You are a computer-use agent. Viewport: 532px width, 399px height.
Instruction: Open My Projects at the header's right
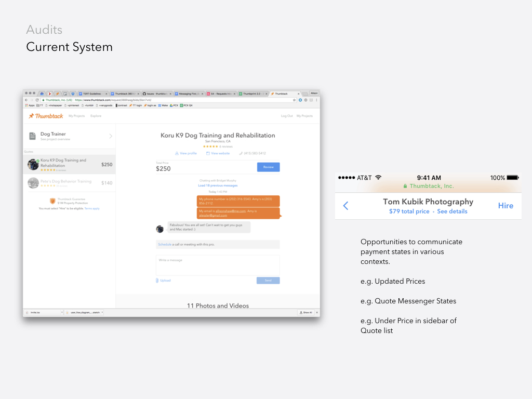tap(304, 116)
